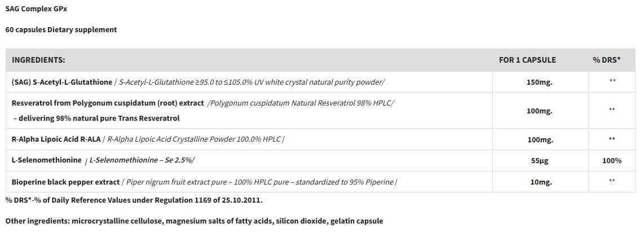The width and height of the screenshot is (644, 232).
Task: Click the 150mg dosage cell
Action: (539, 82)
